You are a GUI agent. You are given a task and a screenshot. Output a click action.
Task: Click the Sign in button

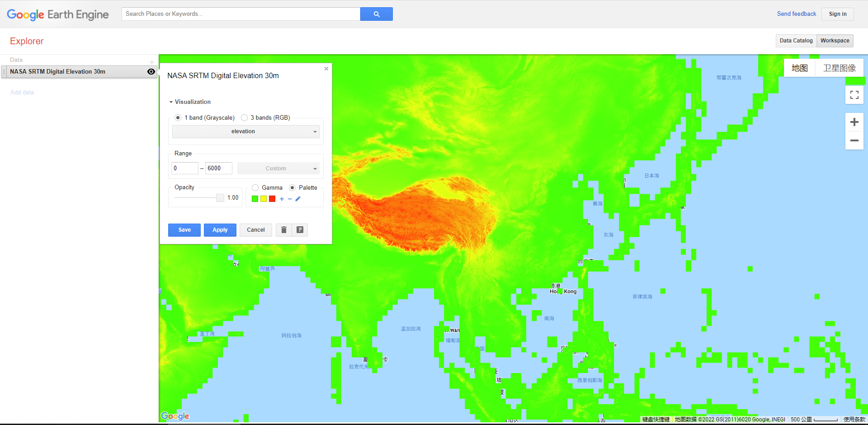(x=837, y=14)
